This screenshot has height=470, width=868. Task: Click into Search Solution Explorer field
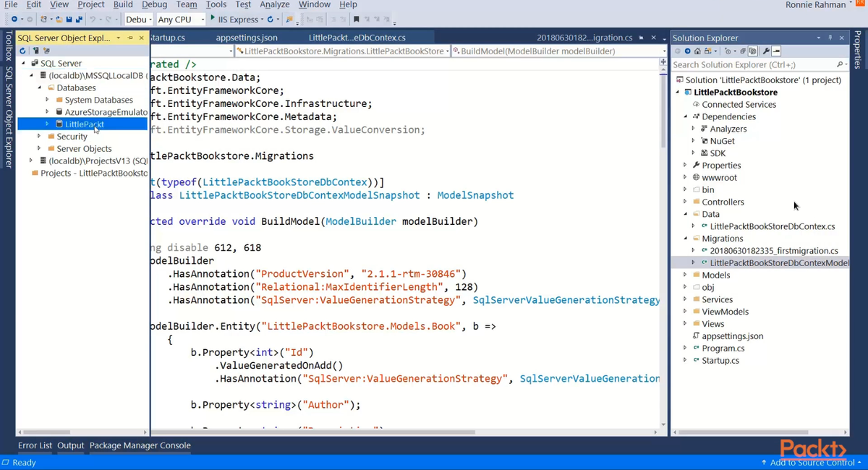click(x=752, y=64)
